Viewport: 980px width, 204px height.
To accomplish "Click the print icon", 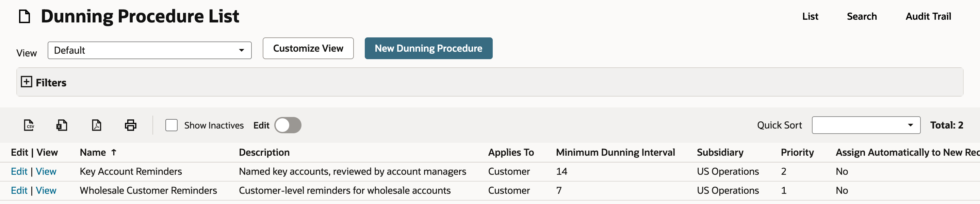I will 130,125.
